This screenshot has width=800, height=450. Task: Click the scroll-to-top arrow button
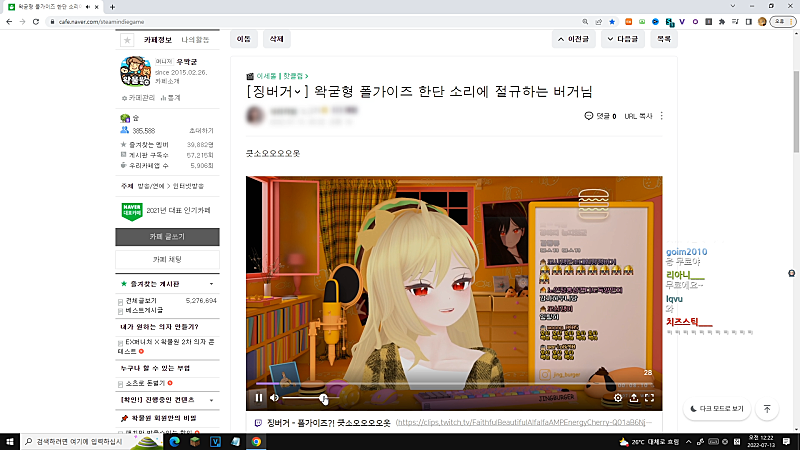(x=767, y=409)
